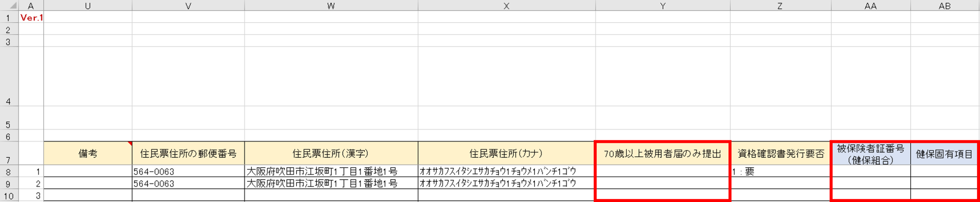The height and width of the screenshot is (202, 980).
Task: Click the red comment indicator on 備考 cell
Action: tap(130, 144)
